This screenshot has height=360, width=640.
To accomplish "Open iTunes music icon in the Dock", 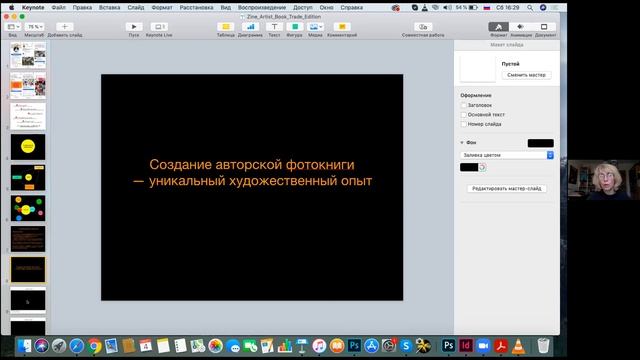I will [319, 346].
